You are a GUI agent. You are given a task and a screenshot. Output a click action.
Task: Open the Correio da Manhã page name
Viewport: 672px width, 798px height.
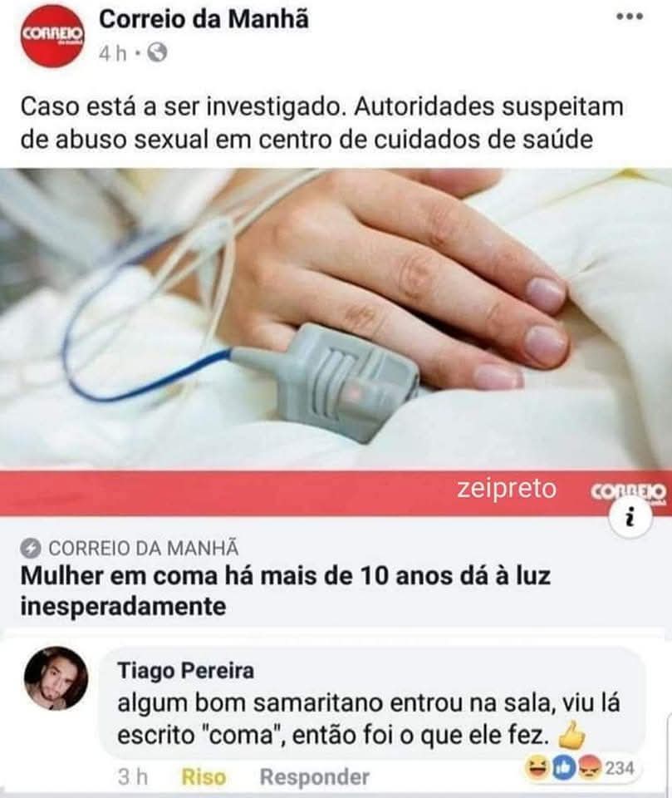[x=204, y=19]
